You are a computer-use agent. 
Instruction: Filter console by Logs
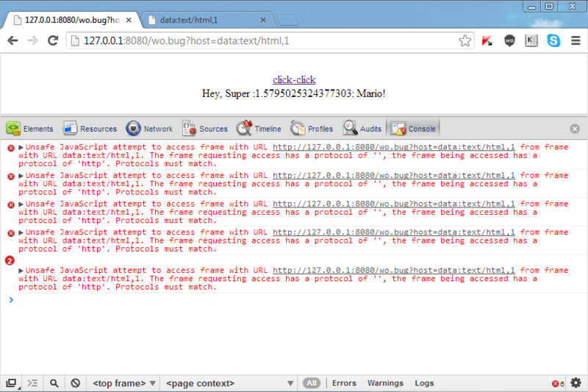[424, 383]
